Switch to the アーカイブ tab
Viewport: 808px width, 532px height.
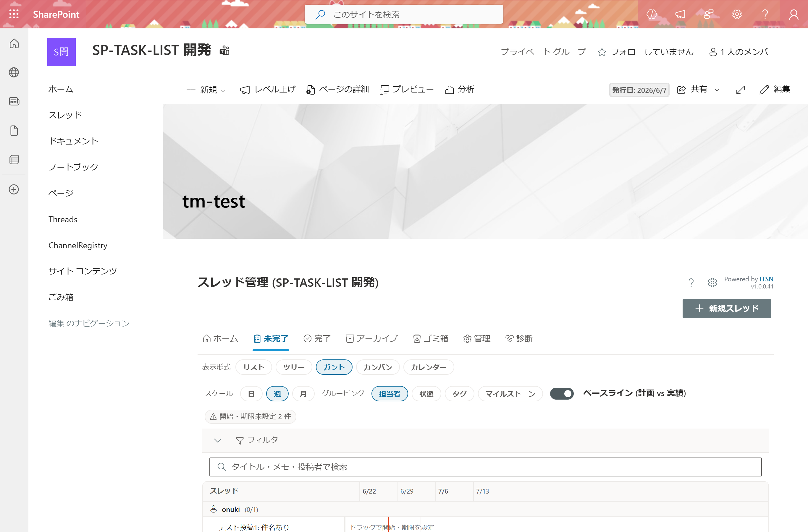coord(372,339)
